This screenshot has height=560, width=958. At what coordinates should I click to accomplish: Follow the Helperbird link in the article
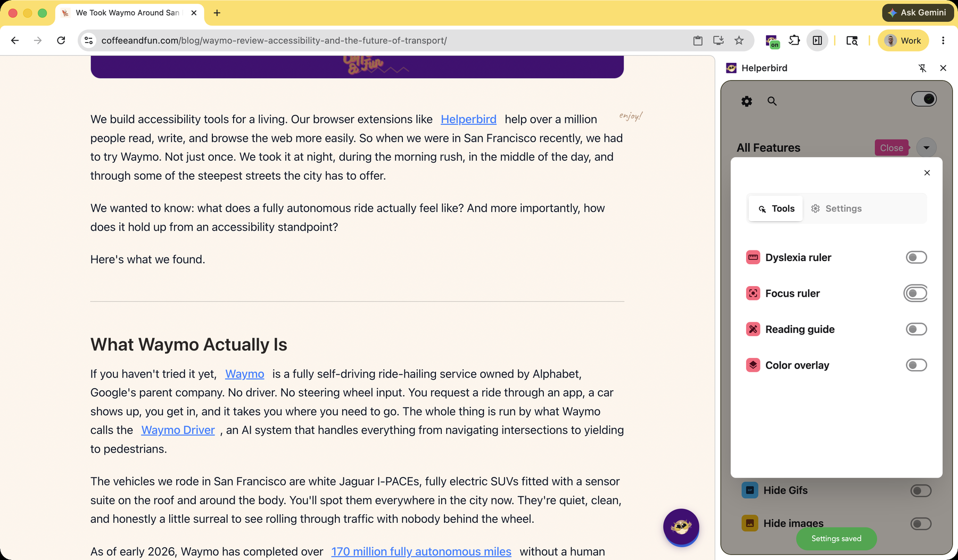(x=468, y=119)
